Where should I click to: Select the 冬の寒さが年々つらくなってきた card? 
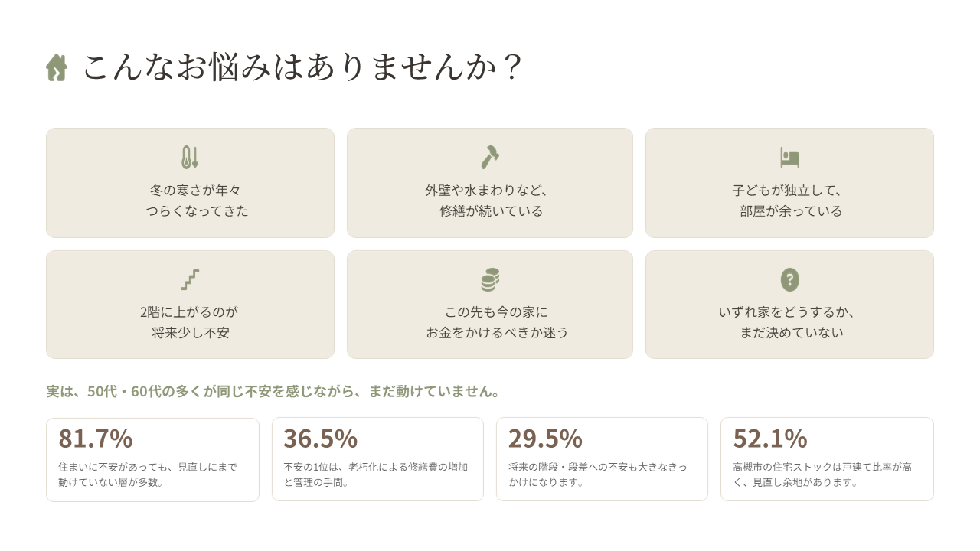(x=190, y=183)
